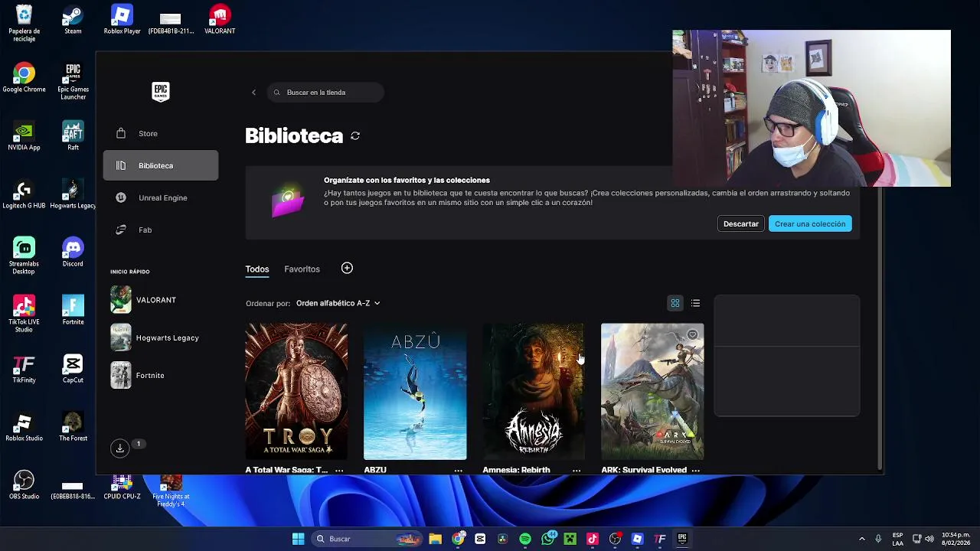Screen dimensions: 980x551
Task: Show hidden system tray icons
Action: click(861, 539)
